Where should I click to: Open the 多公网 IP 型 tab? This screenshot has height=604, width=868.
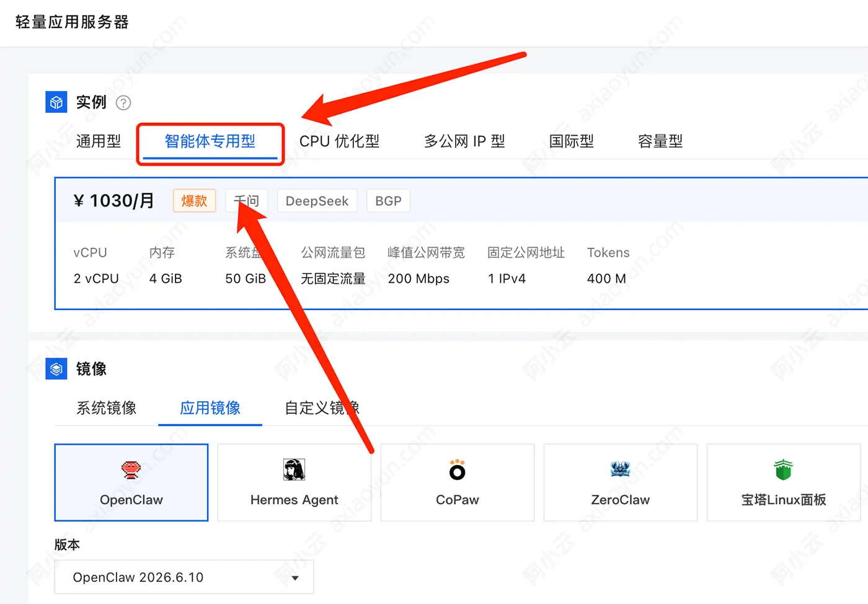(464, 141)
